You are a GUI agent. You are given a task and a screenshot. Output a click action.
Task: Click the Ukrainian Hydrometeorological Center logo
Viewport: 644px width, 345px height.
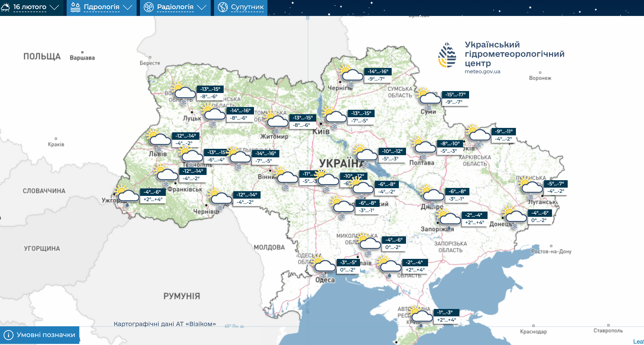[x=447, y=55]
